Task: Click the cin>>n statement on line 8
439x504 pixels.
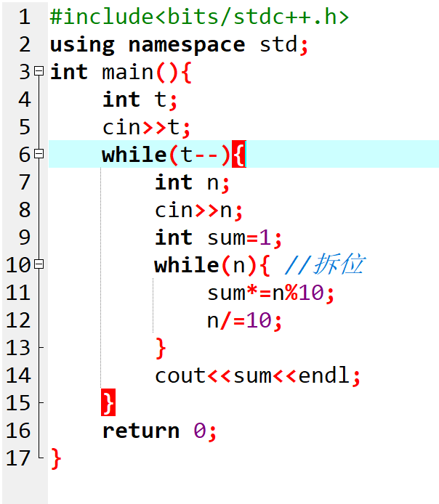Action: coord(198,210)
